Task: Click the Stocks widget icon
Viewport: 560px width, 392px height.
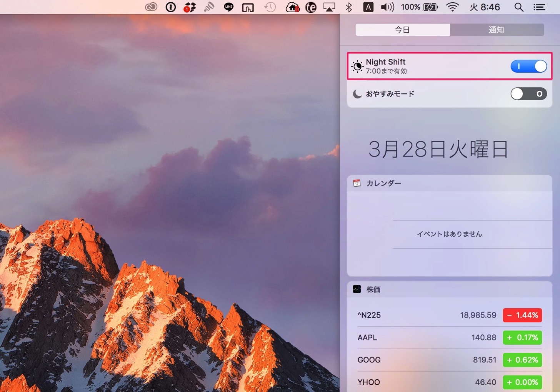Action: pos(357,289)
